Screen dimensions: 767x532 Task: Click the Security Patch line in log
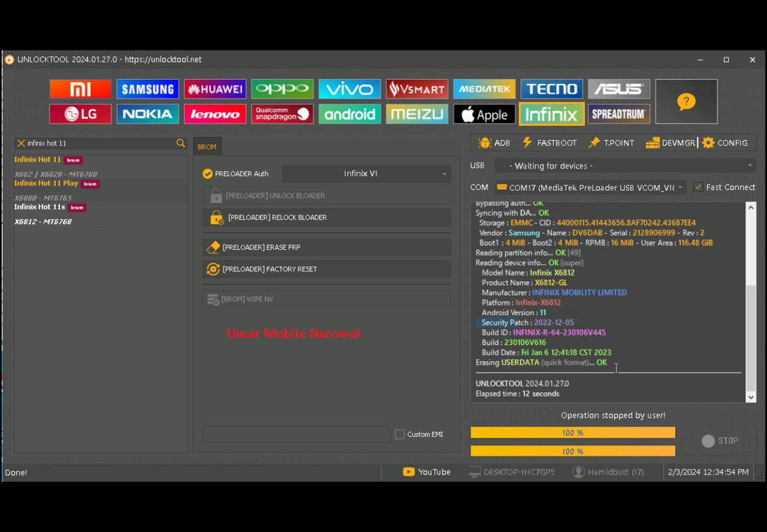(x=528, y=323)
